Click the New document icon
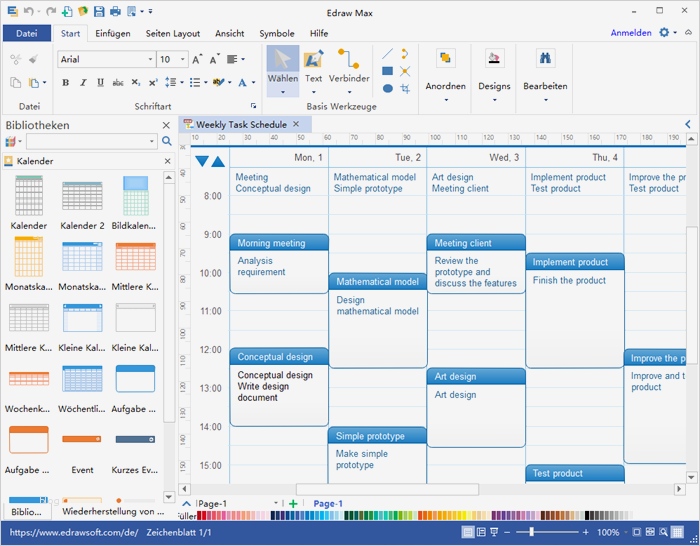 (x=67, y=11)
